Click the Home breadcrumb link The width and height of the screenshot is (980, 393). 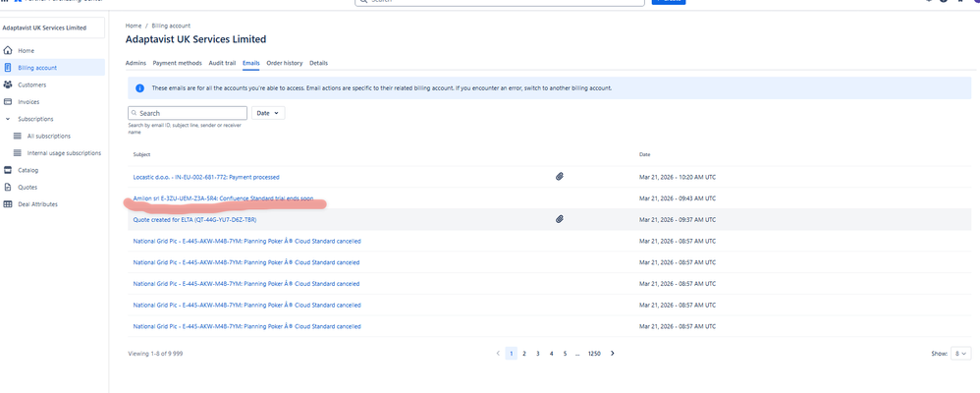pyautogui.click(x=134, y=26)
